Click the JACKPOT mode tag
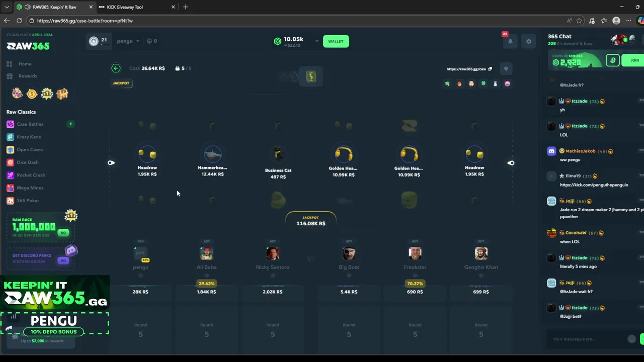Image resolution: width=644 pixels, height=362 pixels. coord(121,83)
